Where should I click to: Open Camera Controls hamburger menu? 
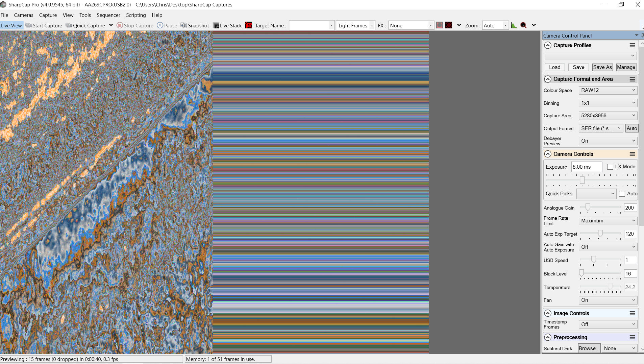pos(633,154)
